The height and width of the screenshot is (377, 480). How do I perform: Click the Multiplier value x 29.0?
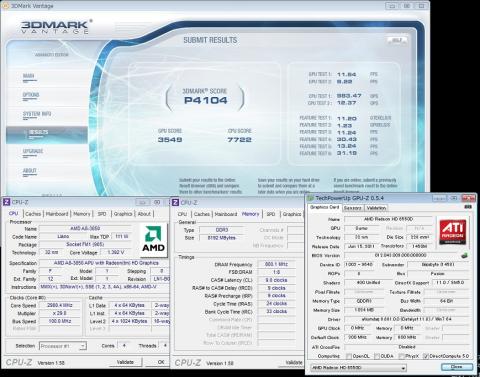59,313
